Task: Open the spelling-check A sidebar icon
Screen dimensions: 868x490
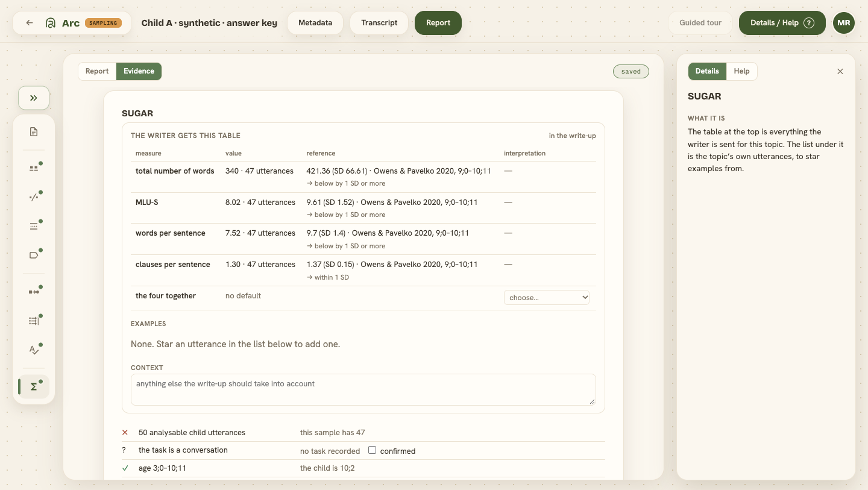Action: (34, 350)
